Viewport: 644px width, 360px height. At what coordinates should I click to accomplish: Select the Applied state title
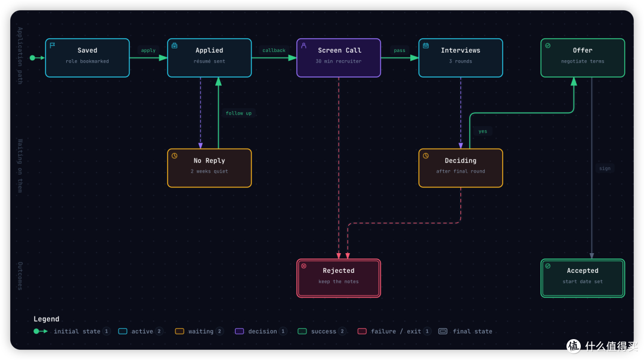pyautogui.click(x=209, y=50)
